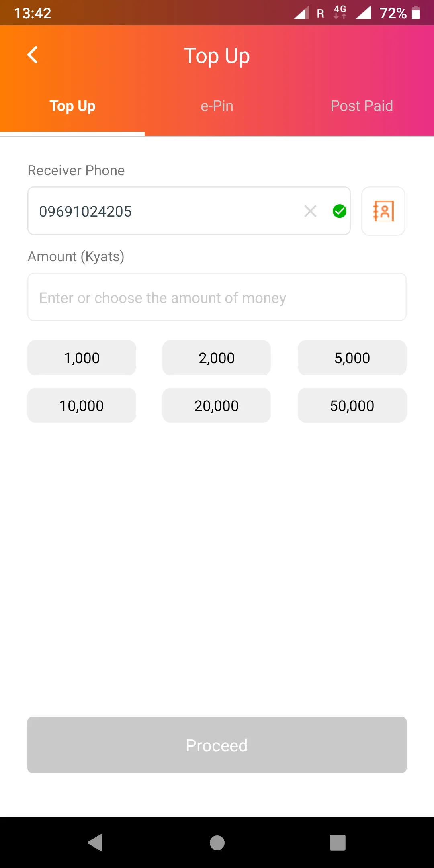
Task: Switch to the e-Pin tab
Action: point(217,106)
